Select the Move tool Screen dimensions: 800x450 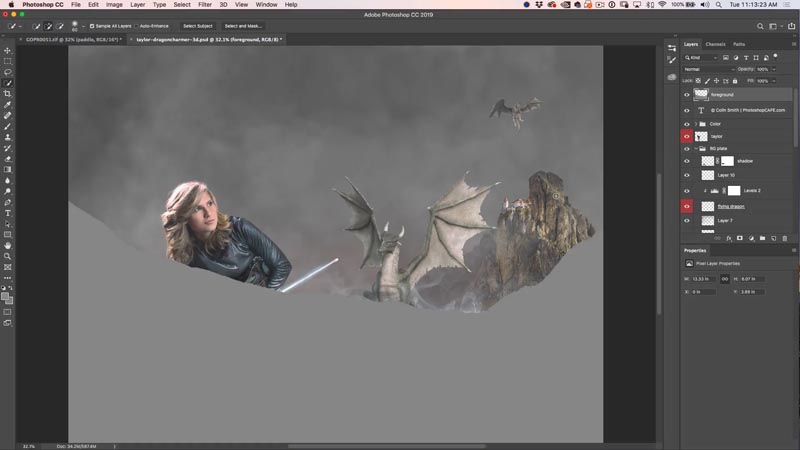tap(8, 51)
